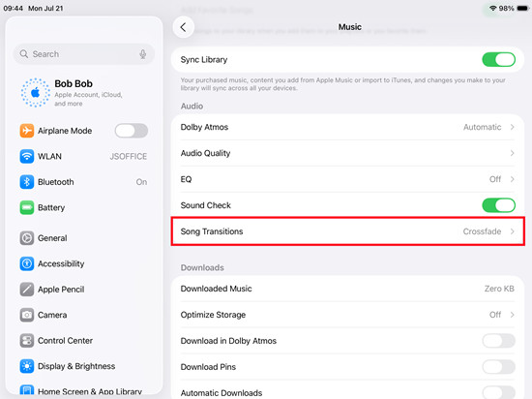Tap the WLAN Wi-Fi icon
The image size is (532, 399).
[27, 156]
